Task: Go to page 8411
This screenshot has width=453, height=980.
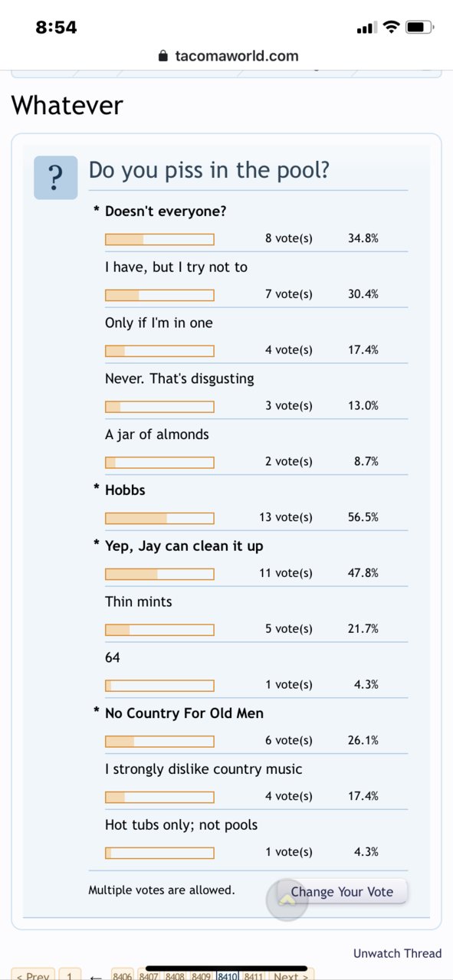Action: [254, 975]
